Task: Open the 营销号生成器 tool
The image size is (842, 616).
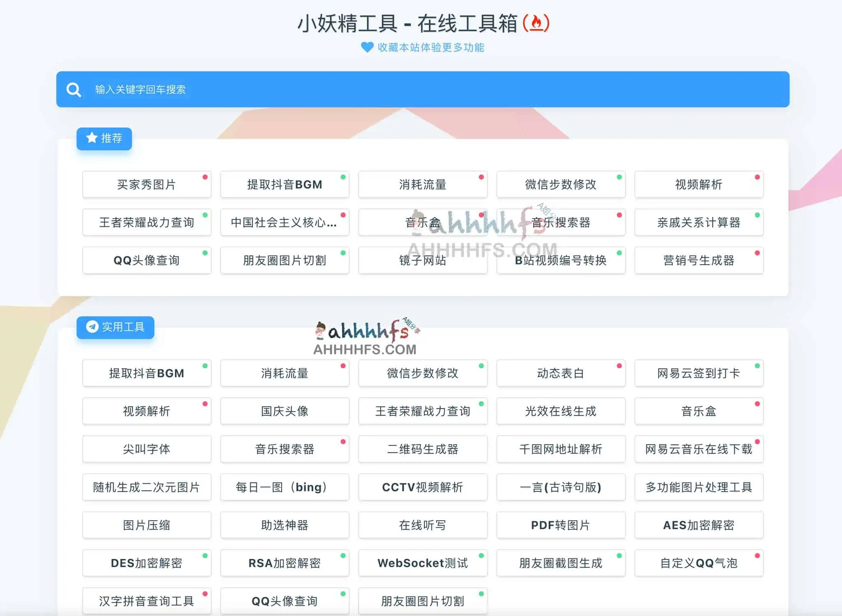Action: click(699, 260)
